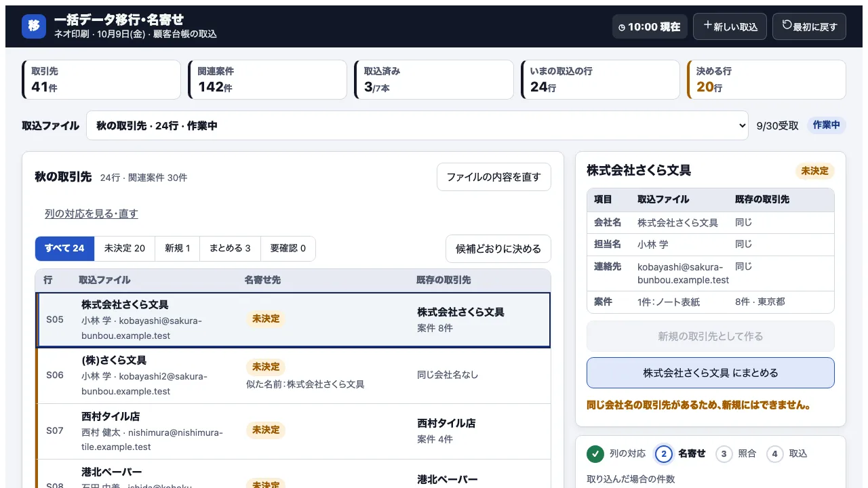Open the 列の対応を見る・直す link
Image resolution: width=868 pixels, height=488 pixels.
(x=92, y=213)
